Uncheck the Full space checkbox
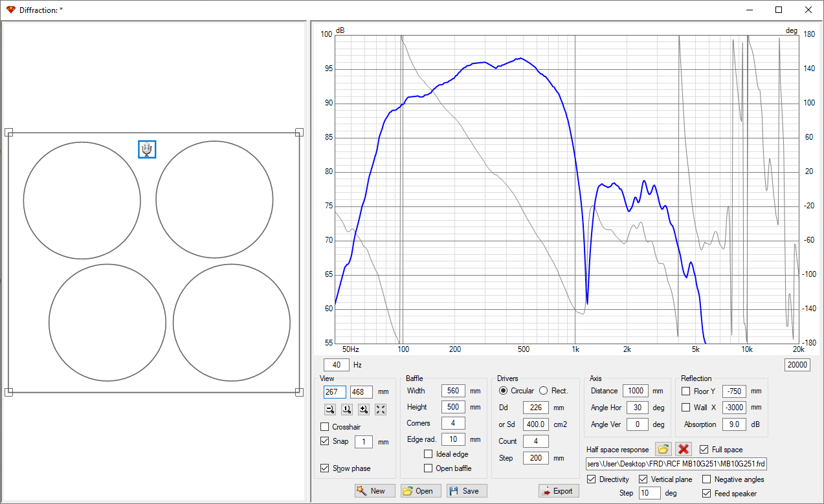 tap(704, 450)
